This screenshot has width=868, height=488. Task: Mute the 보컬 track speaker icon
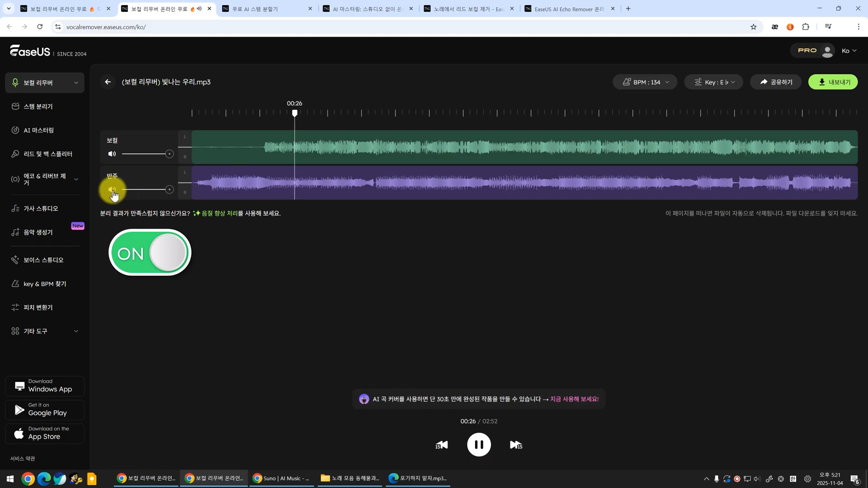tap(112, 154)
